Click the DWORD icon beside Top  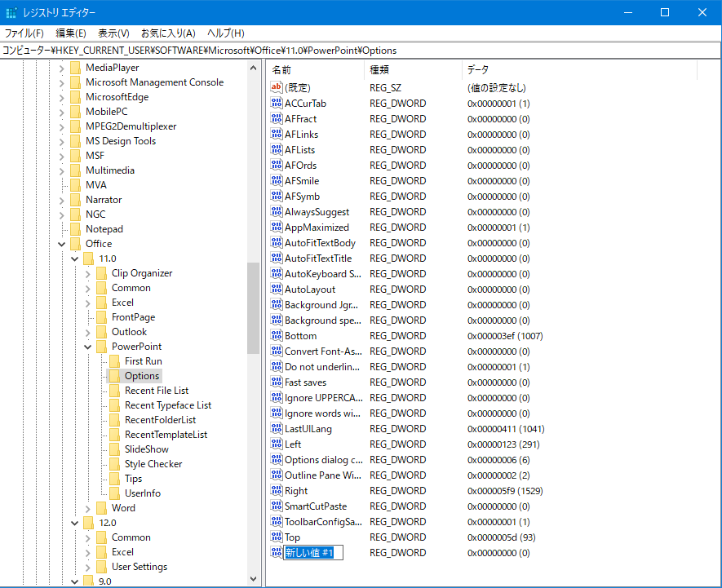(x=277, y=537)
